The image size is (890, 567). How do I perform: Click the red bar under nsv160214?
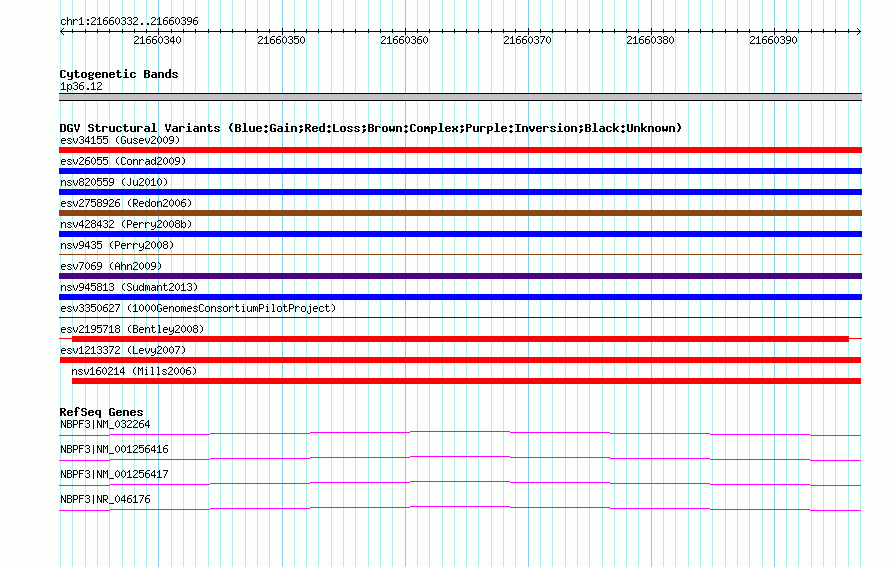(x=467, y=381)
